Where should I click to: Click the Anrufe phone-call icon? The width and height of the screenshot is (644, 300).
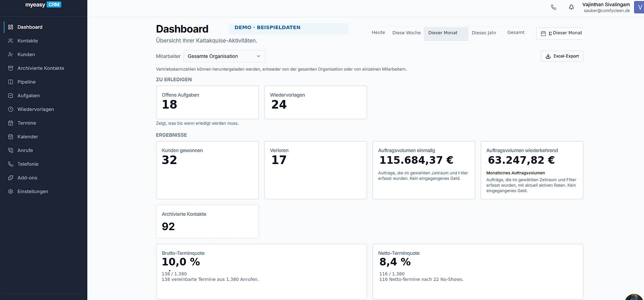tap(11, 150)
